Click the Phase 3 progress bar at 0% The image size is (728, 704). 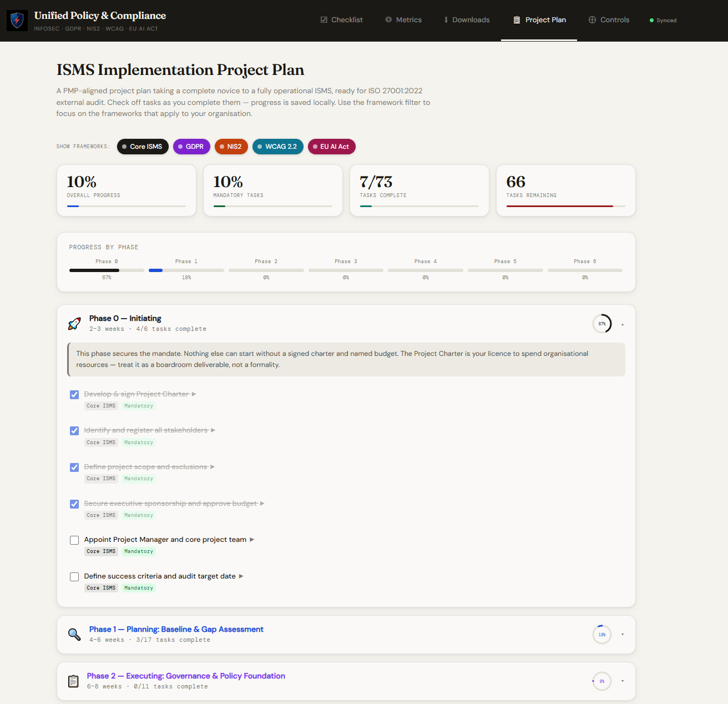click(x=346, y=270)
